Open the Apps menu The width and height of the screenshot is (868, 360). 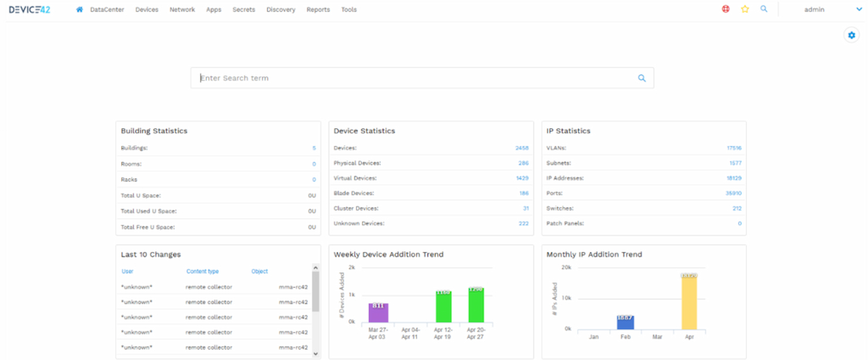coord(213,9)
